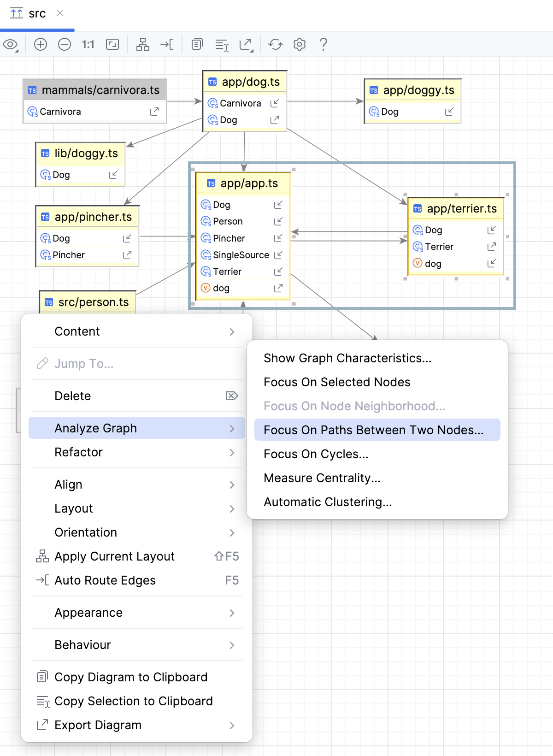Viewport: 553px width, 756px height.
Task: Choose Measure Centrality
Action: [377, 478]
